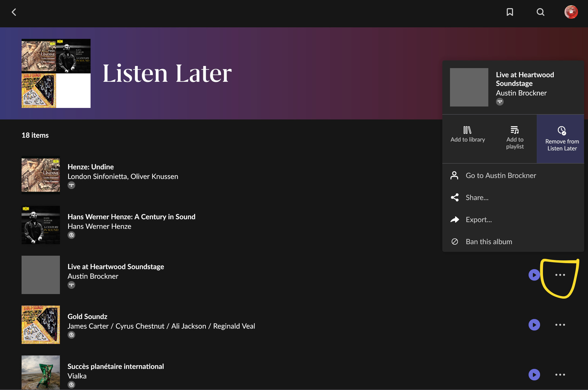Open the Gold Soundz cover thumbnail
Viewport: 588px width, 390px height.
pyautogui.click(x=41, y=325)
